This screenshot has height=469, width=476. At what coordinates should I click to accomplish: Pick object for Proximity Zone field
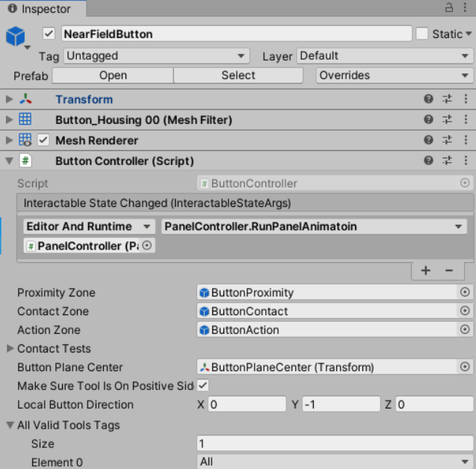tap(465, 292)
